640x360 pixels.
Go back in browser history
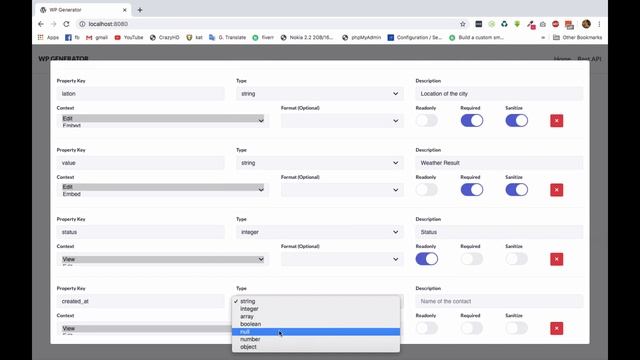pyautogui.click(x=41, y=24)
